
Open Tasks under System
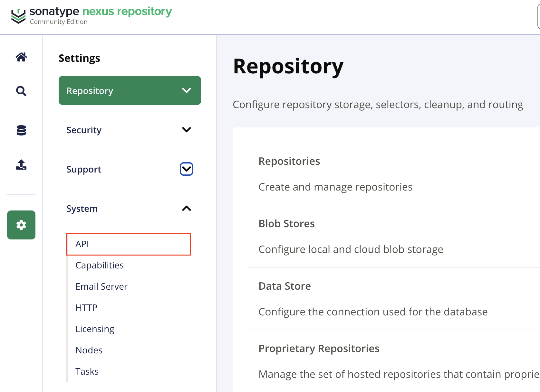87,371
